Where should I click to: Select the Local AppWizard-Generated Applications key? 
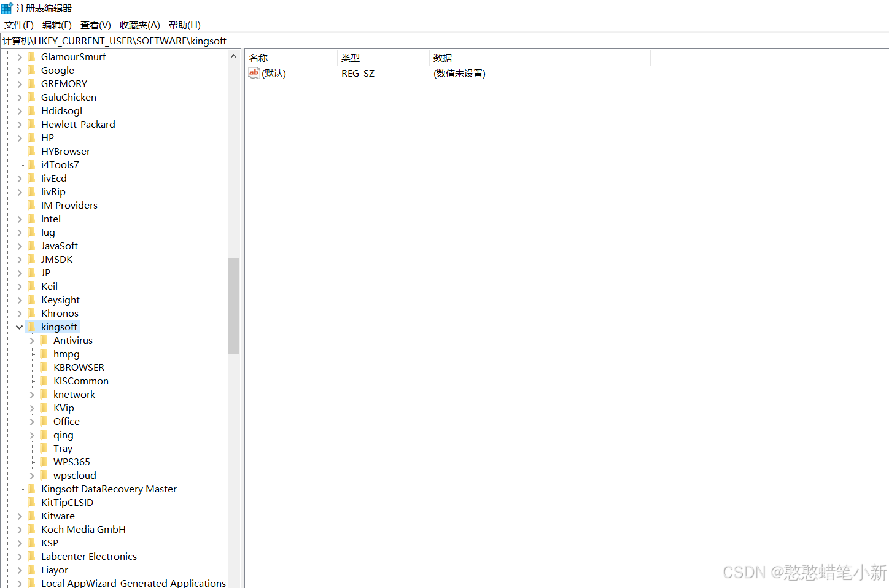(133, 582)
